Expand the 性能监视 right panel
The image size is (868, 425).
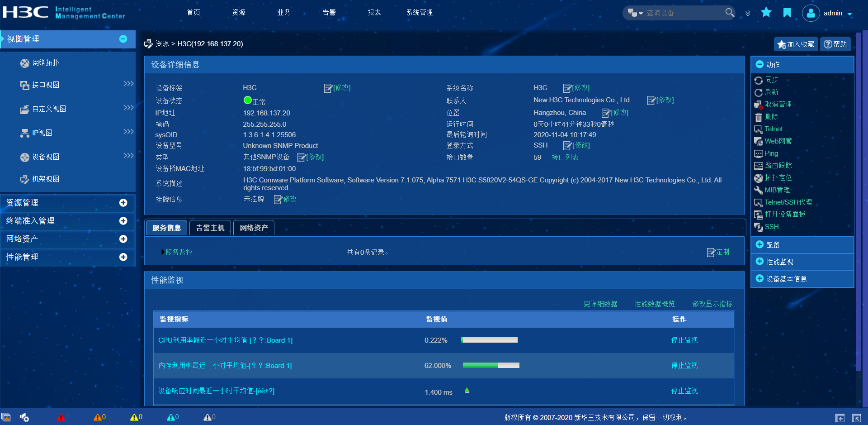tap(759, 261)
